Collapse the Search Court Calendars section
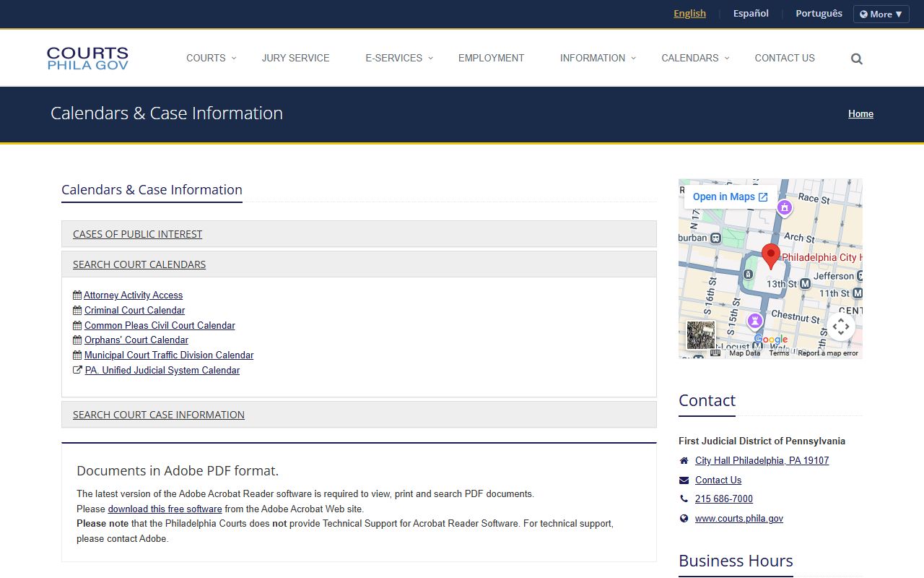Image resolution: width=924 pixels, height=578 pixels. click(359, 264)
